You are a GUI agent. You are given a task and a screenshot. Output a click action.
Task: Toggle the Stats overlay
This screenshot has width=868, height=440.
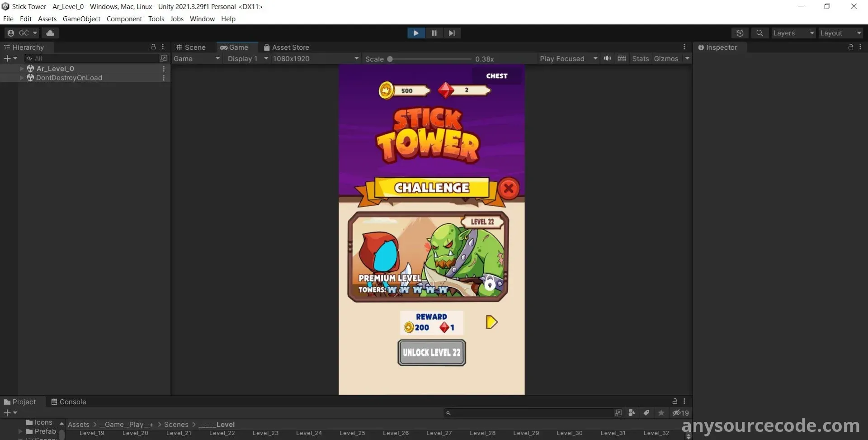pos(640,59)
